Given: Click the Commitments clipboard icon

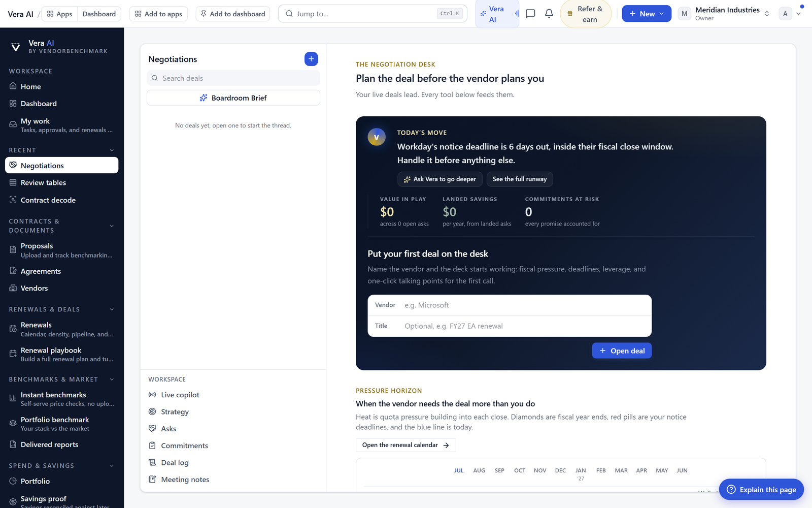Looking at the screenshot, I should (152, 446).
